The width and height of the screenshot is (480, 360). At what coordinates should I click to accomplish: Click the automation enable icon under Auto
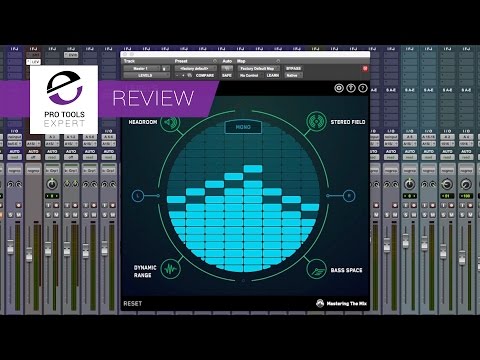coord(227,68)
